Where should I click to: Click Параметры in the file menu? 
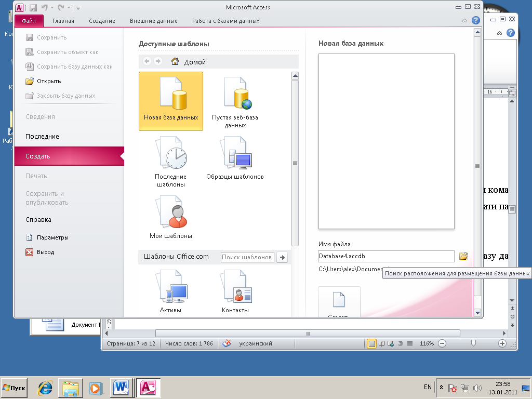(x=47, y=237)
